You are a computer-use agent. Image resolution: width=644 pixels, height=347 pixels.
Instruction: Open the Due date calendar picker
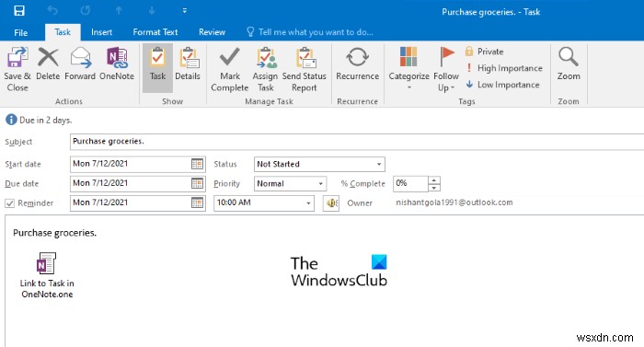click(x=197, y=183)
